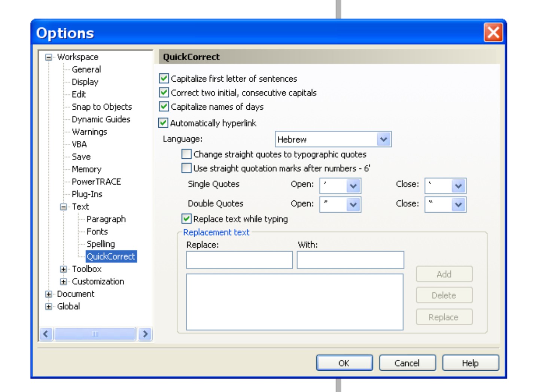Expand the Toolbox tree node
Screen dimensions: 557x392
pos(64,269)
